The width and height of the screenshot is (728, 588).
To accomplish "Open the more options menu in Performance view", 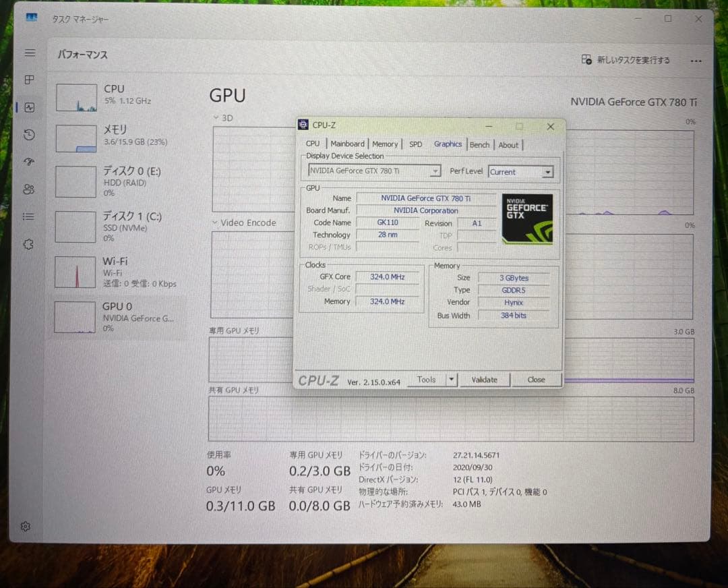I will (696, 60).
